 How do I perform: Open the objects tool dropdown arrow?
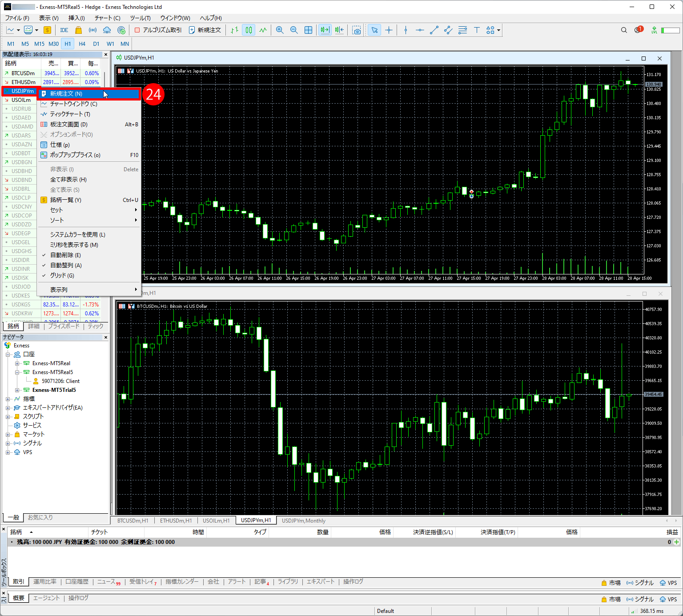point(499,30)
